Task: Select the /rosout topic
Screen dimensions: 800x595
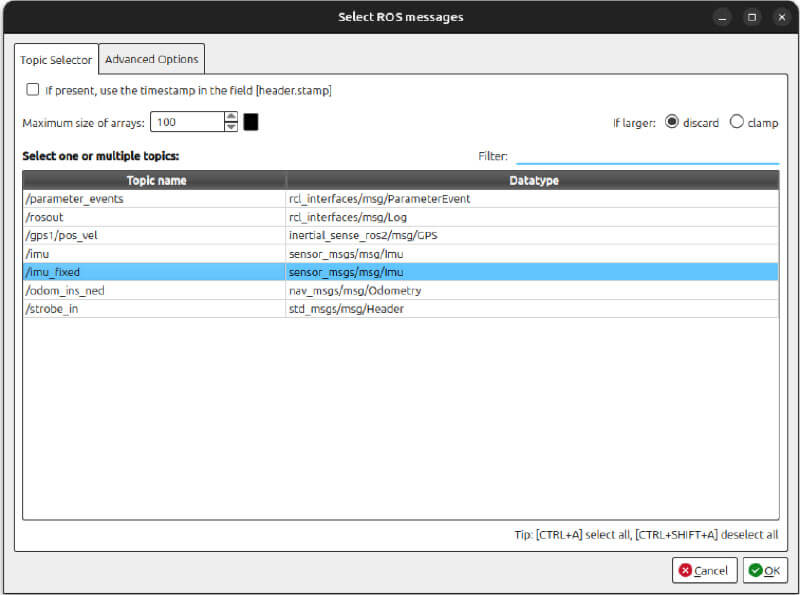Action: pyautogui.click(x=155, y=217)
